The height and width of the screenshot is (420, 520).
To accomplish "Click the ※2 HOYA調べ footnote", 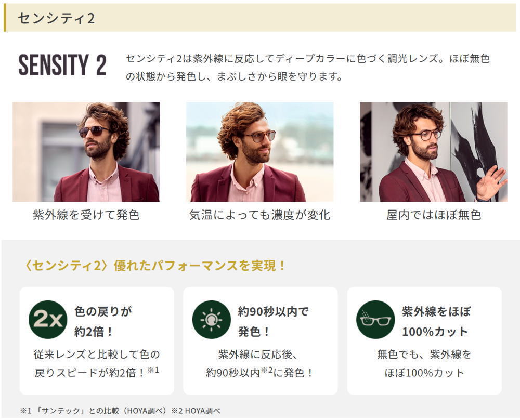I will 196,411.
